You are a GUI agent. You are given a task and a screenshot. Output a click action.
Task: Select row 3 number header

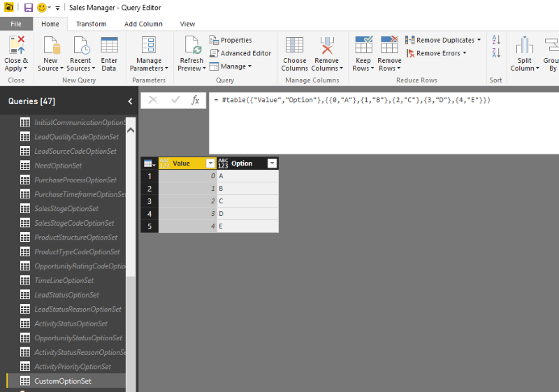pyautogui.click(x=150, y=201)
